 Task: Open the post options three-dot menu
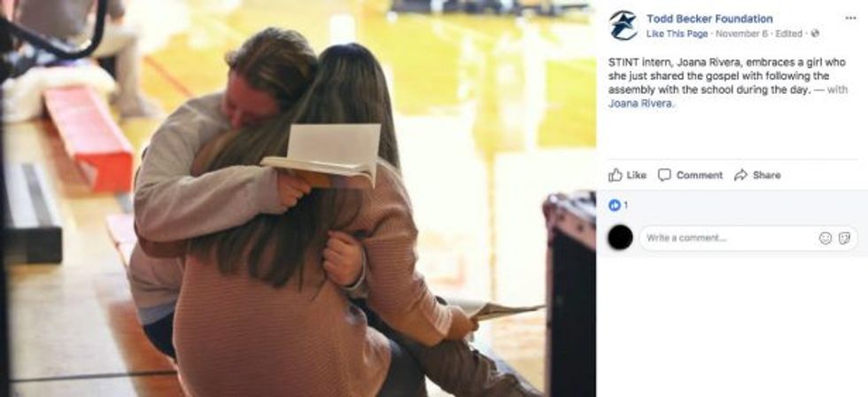(x=850, y=19)
